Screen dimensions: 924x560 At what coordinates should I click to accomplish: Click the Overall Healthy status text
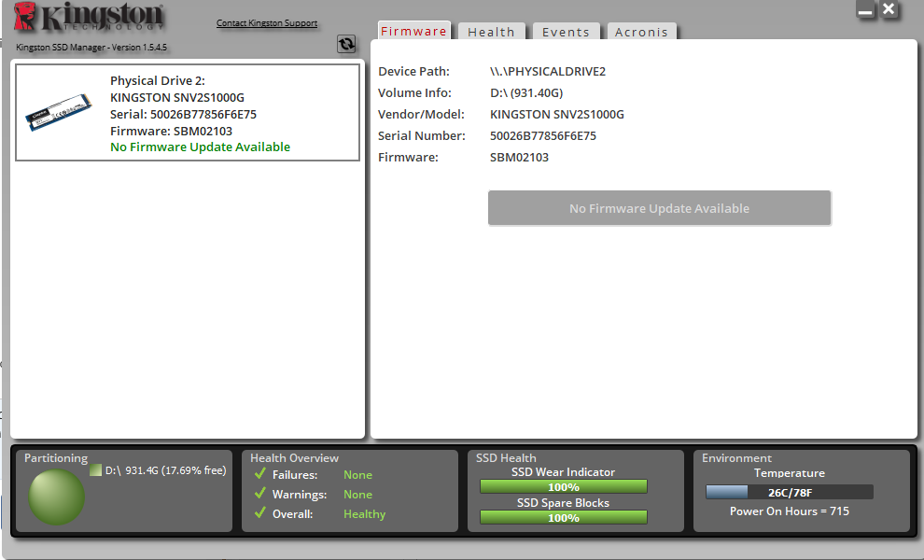[365, 514]
